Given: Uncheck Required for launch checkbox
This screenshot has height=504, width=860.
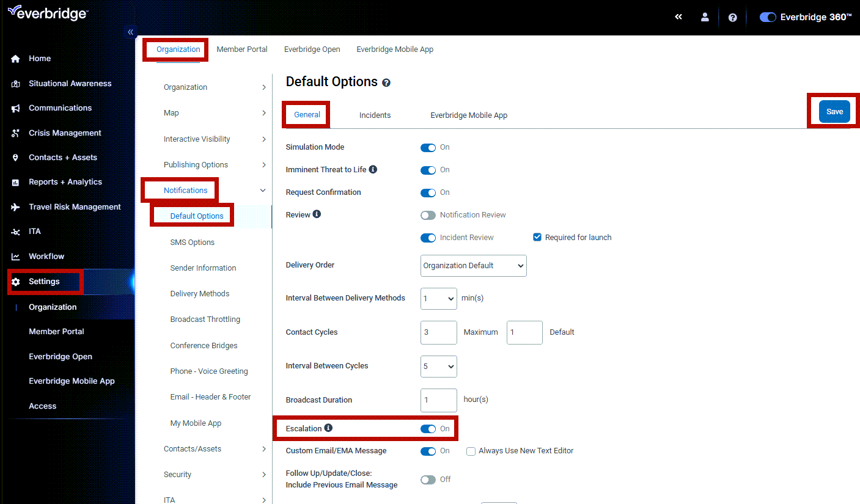Looking at the screenshot, I should [x=537, y=237].
